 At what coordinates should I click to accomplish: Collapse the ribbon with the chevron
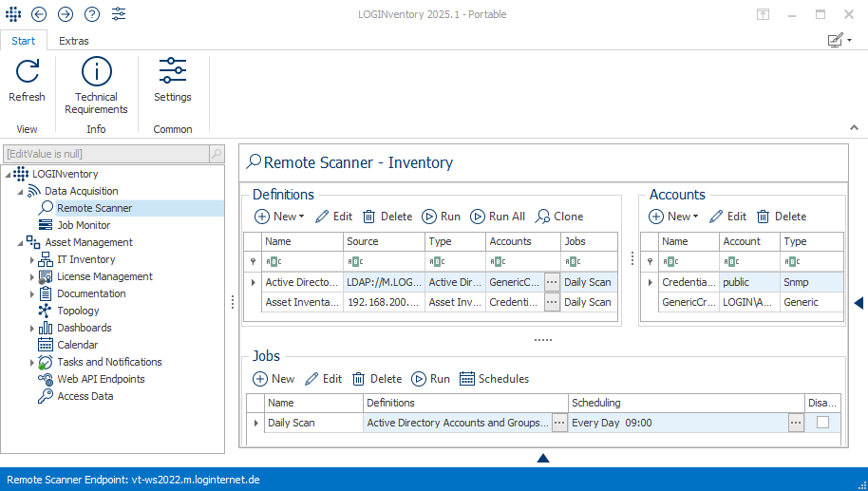(x=854, y=128)
